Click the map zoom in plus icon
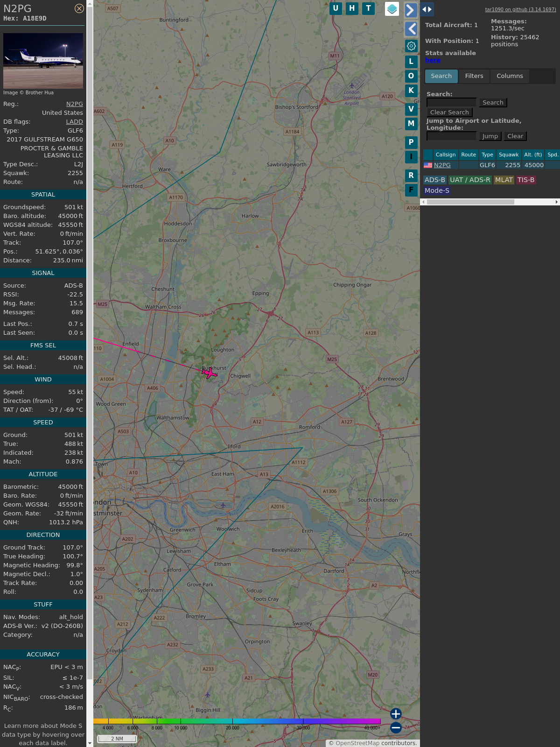This screenshot has height=747, width=560. point(396,714)
